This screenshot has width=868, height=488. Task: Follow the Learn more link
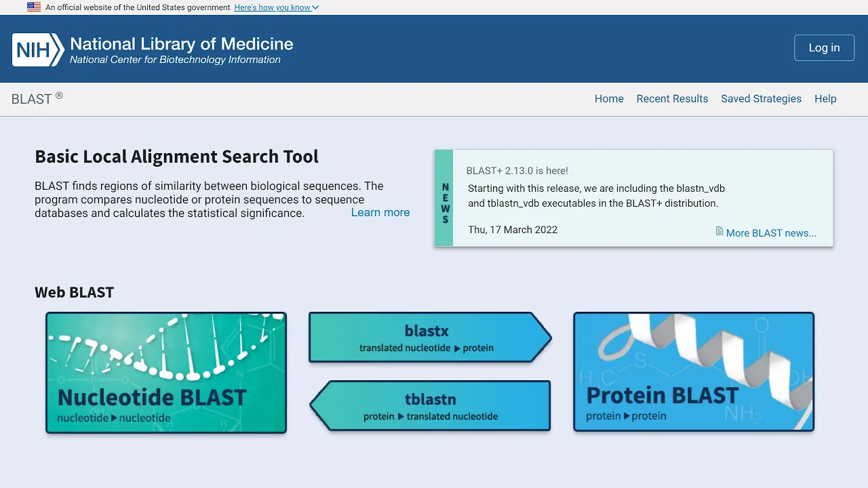(380, 212)
